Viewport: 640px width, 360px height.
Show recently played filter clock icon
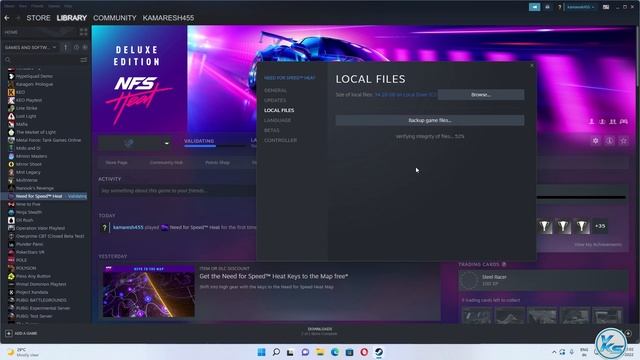click(76, 47)
